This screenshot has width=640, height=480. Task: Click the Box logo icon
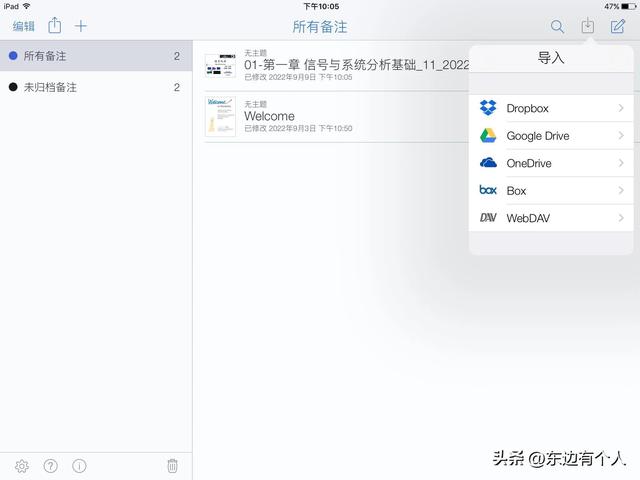point(488,190)
